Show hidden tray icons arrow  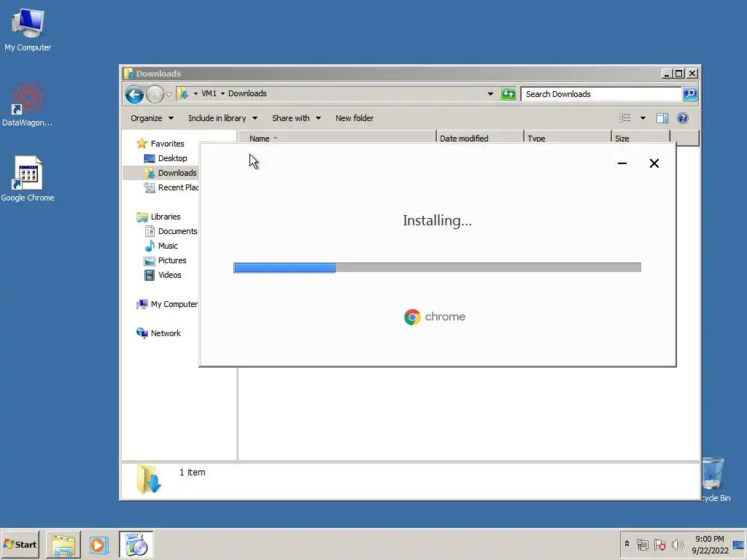point(627,544)
